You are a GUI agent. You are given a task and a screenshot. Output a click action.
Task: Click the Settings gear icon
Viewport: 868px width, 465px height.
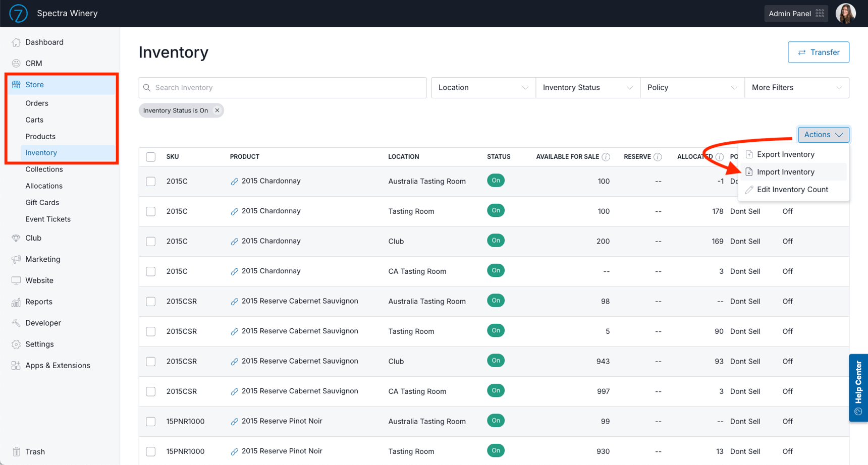(16, 344)
